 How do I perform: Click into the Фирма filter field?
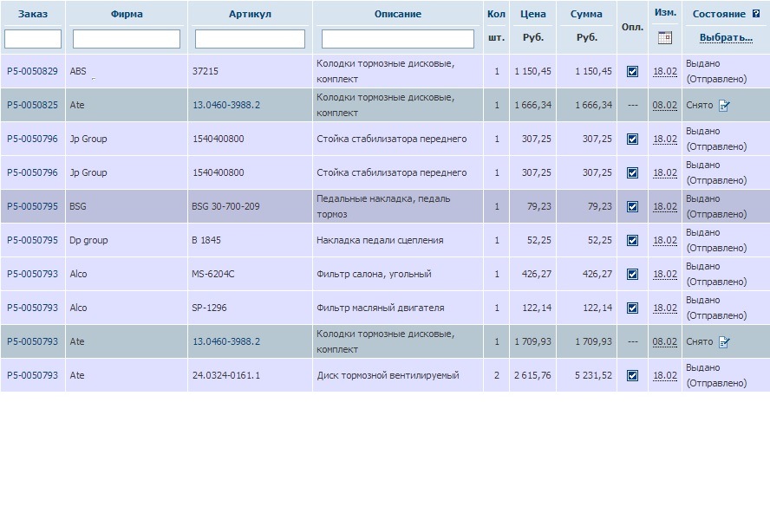(x=127, y=39)
